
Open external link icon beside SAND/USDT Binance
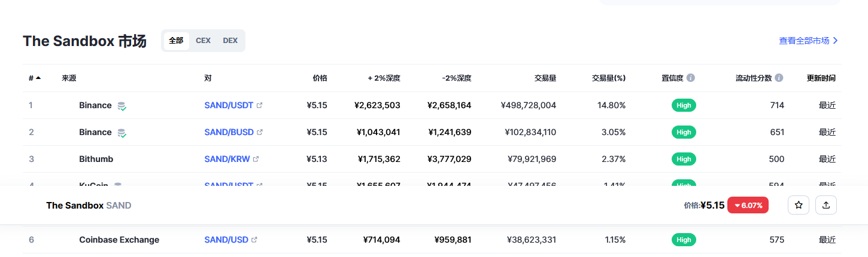259,105
